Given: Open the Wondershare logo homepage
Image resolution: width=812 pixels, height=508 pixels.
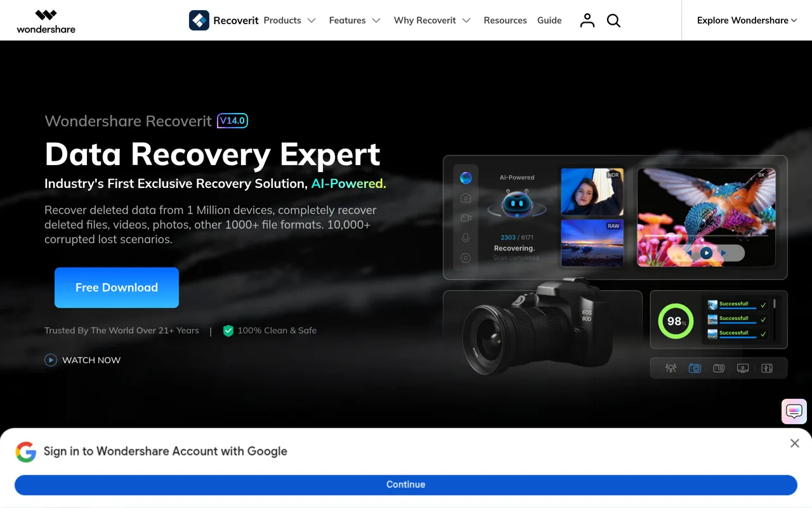Looking at the screenshot, I should [x=46, y=21].
